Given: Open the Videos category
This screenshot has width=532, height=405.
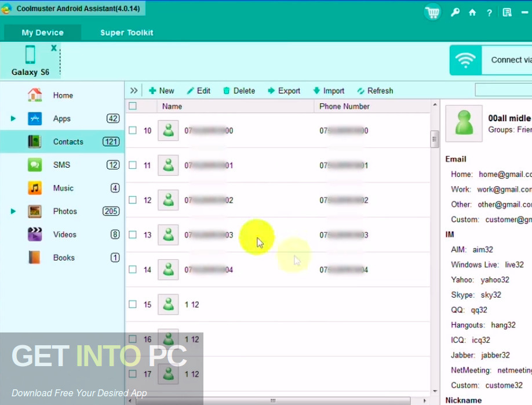Looking at the screenshot, I should coord(62,234).
